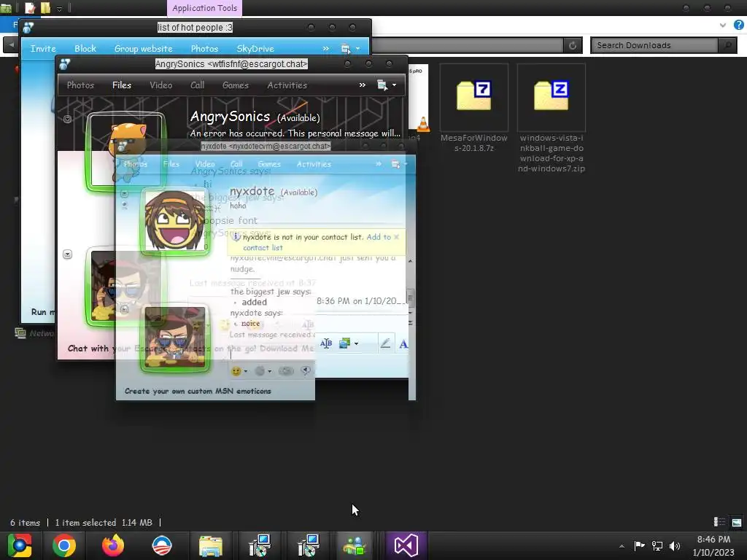747x560 pixels.
Task: Open Games in AngrySonics window
Action: (236, 85)
